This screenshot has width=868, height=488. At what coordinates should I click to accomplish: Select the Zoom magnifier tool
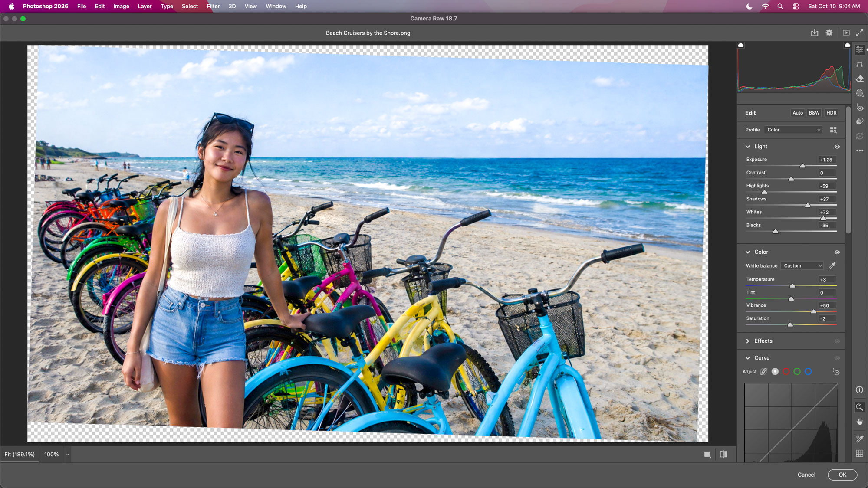click(x=859, y=407)
